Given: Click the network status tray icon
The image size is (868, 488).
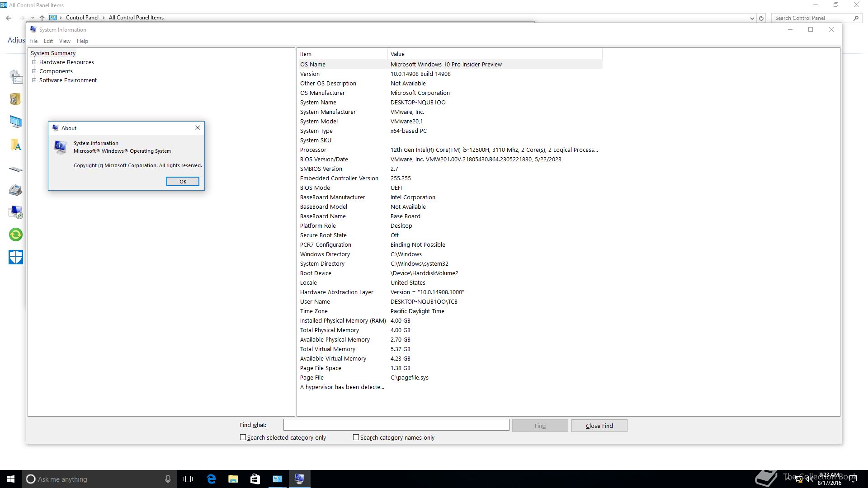Looking at the screenshot, I should click(x=799, y=479).
